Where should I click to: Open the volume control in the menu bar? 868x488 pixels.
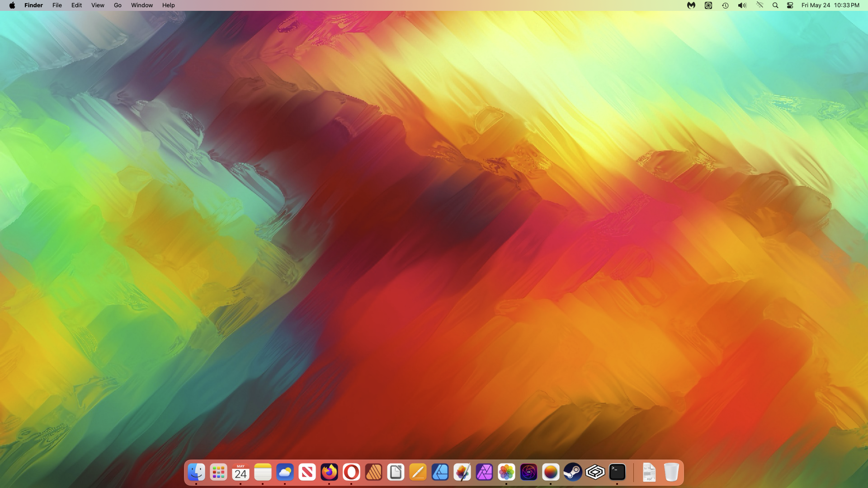click(x=742, y=5)
